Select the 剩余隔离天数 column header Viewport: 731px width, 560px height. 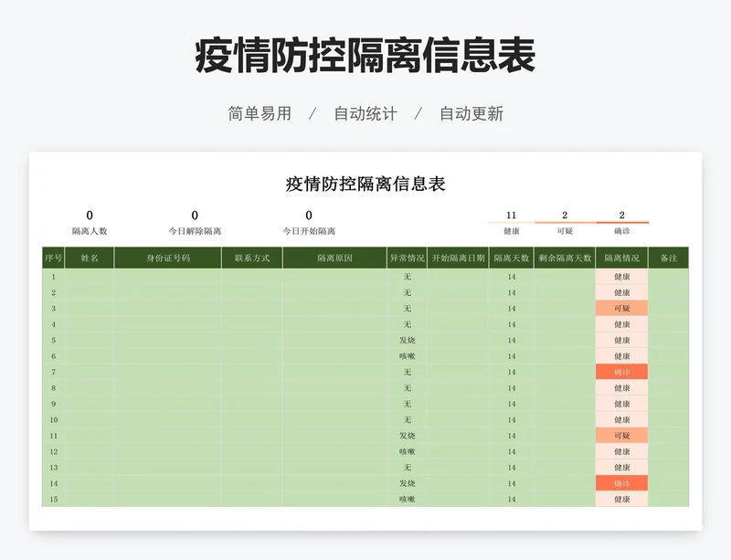pyautogui.click(x=565, y=258)
